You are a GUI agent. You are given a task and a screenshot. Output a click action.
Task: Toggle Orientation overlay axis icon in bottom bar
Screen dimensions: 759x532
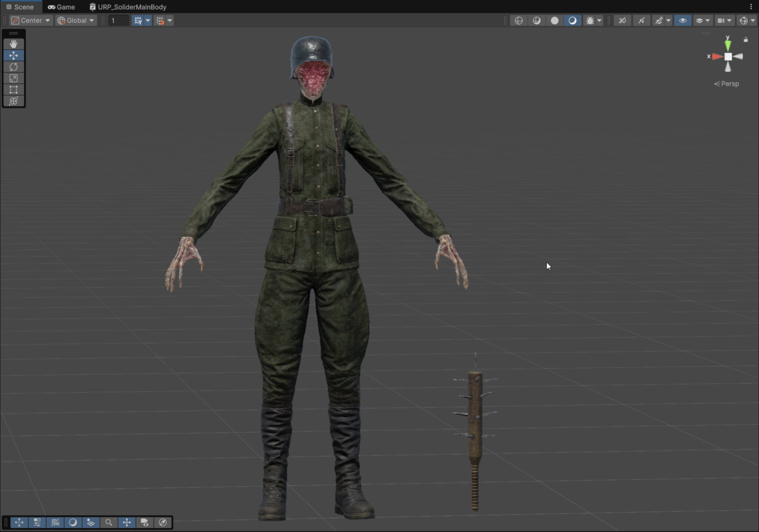(127, 522)
